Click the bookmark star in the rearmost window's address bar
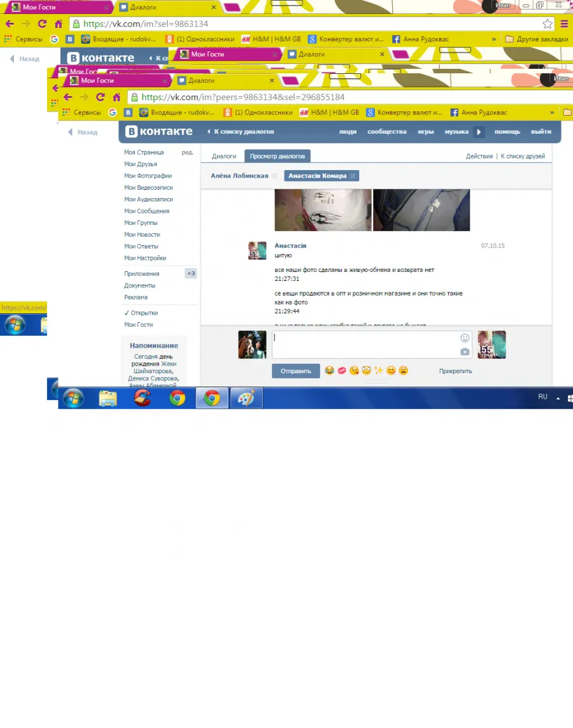The image size is (573, 728). tap(548, 24)
